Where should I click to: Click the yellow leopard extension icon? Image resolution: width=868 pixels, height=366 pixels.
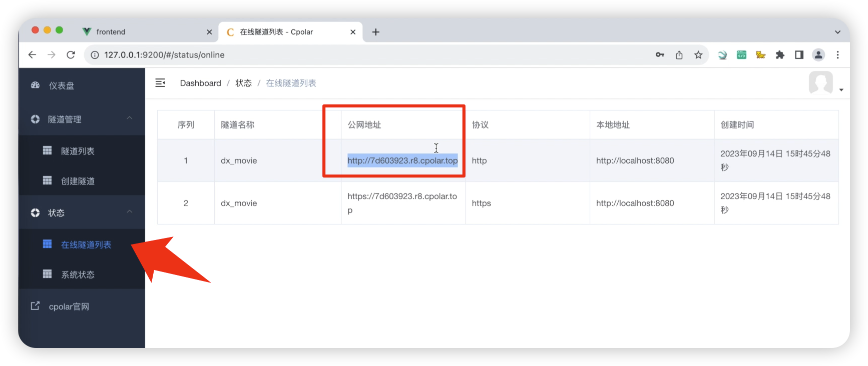click(761, 55)
